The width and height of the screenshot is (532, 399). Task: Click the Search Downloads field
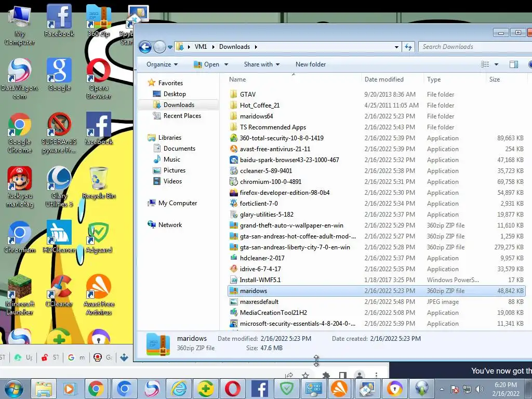pyautogui.click(x=475, y=47)
